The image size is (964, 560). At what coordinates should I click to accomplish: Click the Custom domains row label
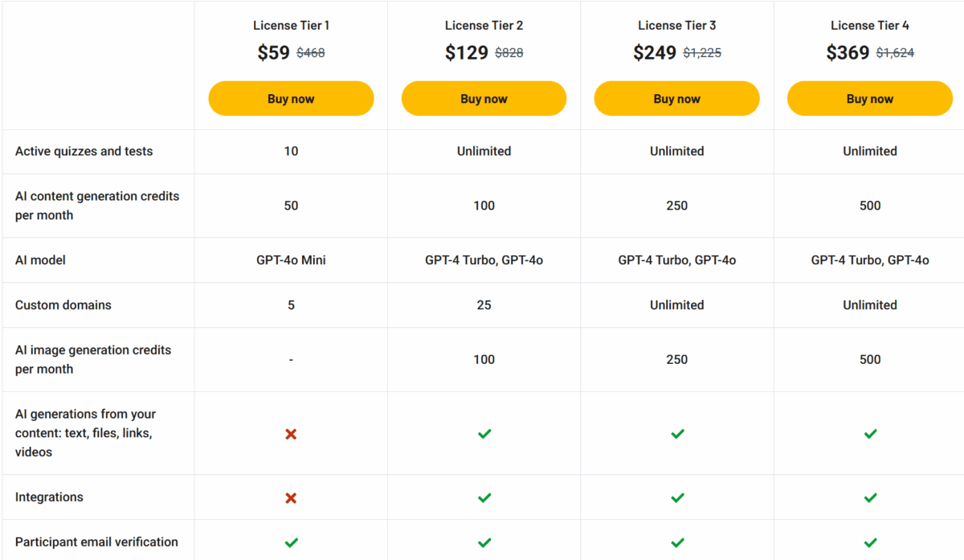point(63,305)
